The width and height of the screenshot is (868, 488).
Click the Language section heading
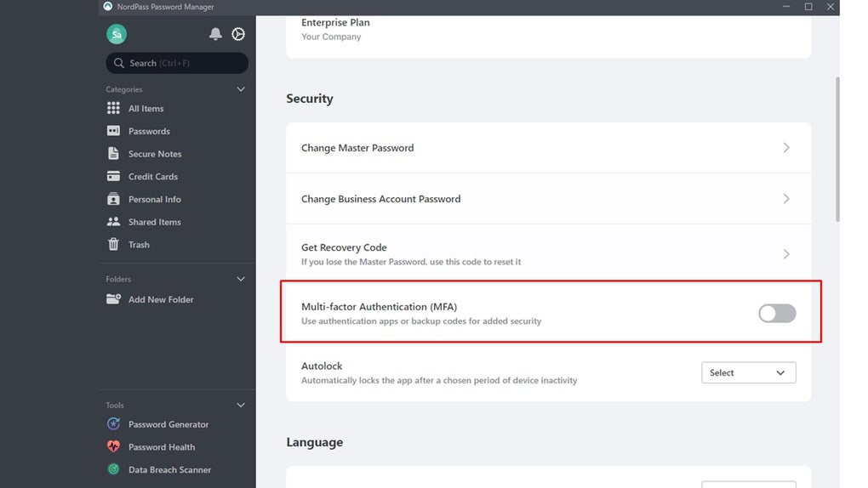[x=314, y=442]
